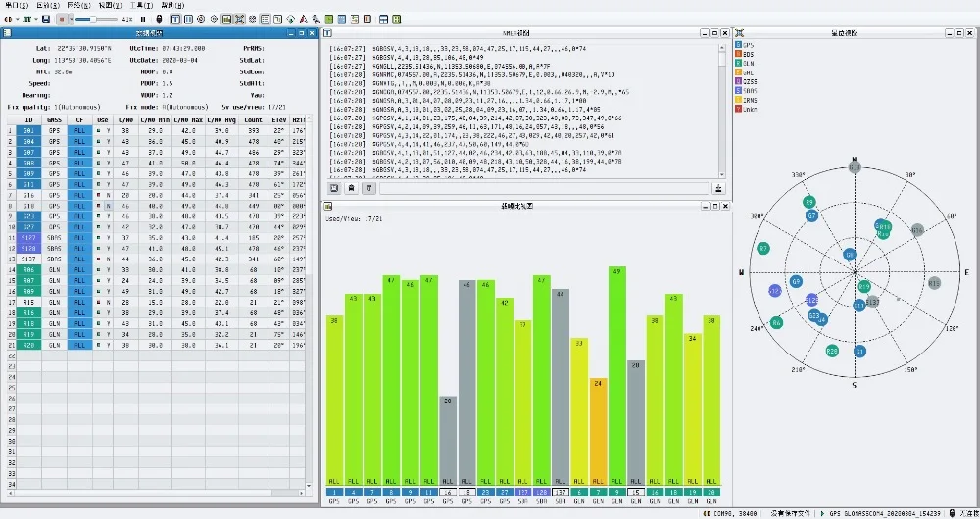Click the ID column header in data table
Image resolution: width=980 pixels, height=519 pixels.
click(28, 119)
